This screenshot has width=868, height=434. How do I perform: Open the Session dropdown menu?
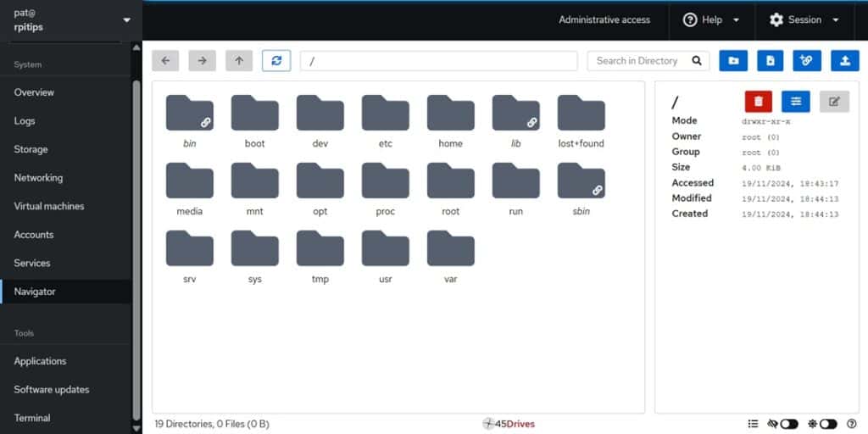(x=804, y=19)
